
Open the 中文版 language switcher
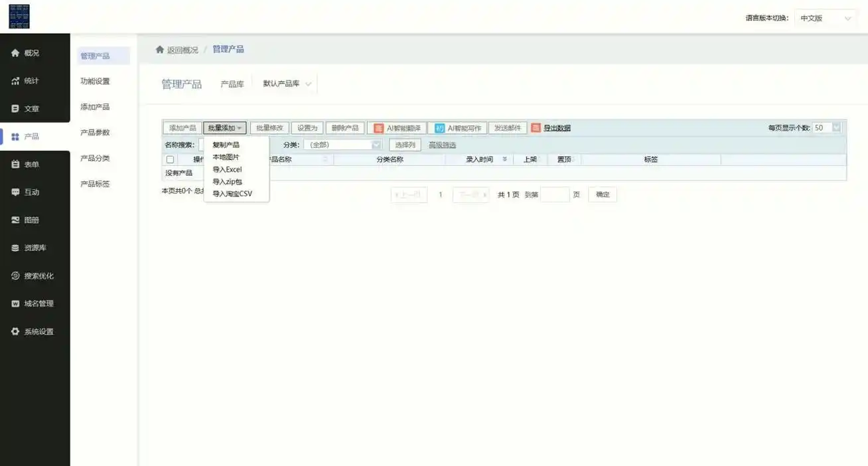click(x=823, y=18)
